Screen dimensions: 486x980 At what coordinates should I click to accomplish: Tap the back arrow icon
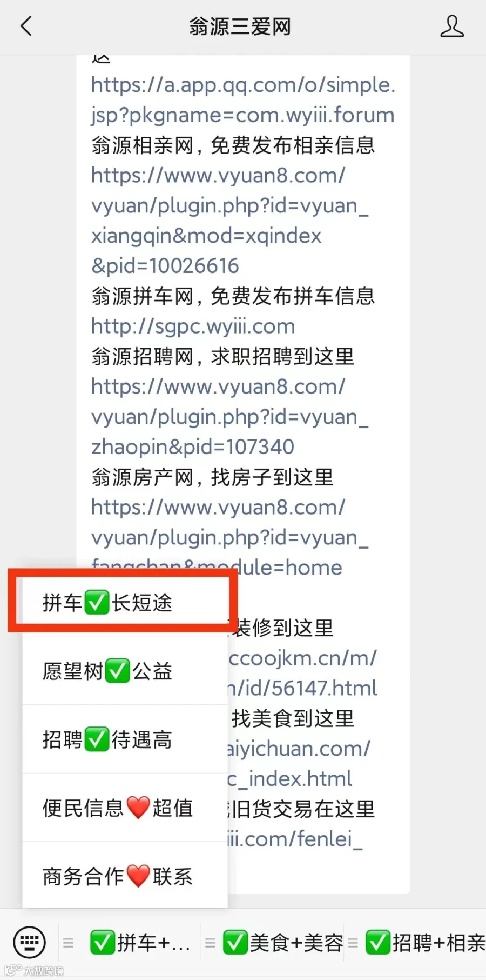(x=26, y=26)
